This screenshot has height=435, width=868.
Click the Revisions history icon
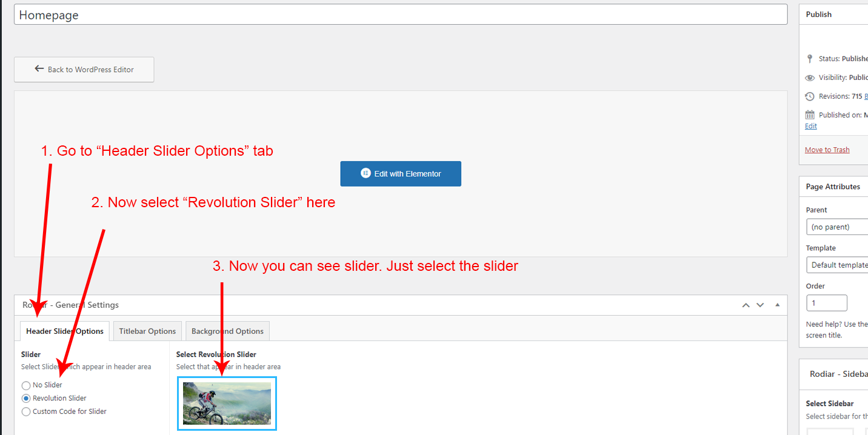[x=810, y=96]
